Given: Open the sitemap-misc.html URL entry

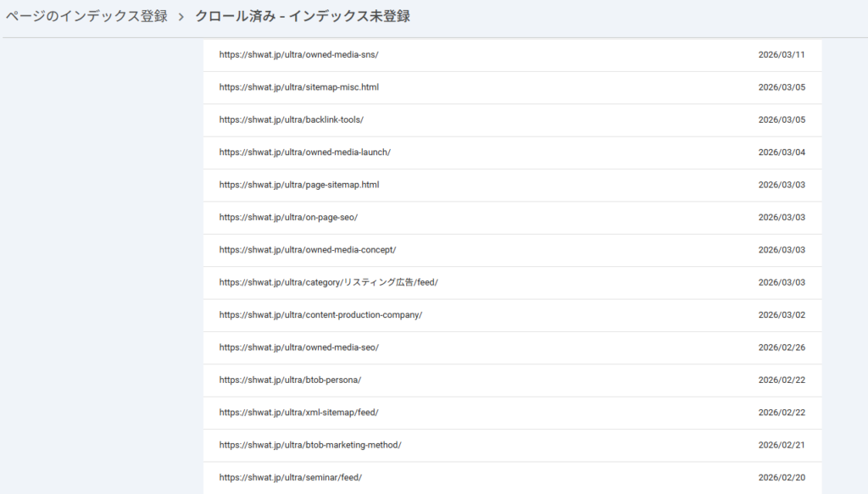Looking at the screenshot, I should [x=298, y=87].
